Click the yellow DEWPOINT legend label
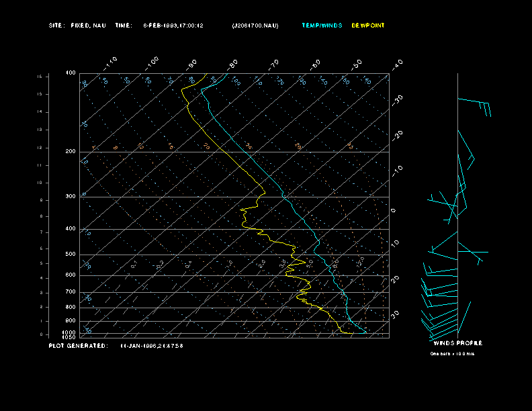This screenshot has width=532, height=411. coord(368,26)
